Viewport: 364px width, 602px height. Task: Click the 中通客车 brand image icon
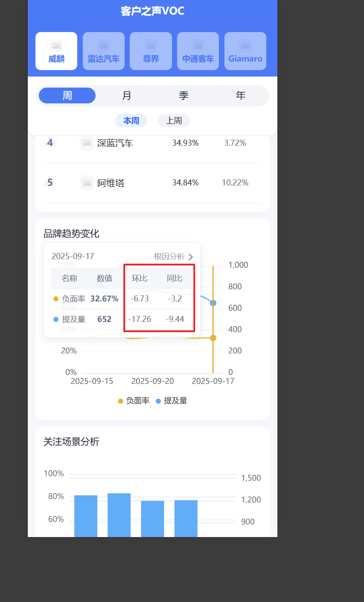198,45
